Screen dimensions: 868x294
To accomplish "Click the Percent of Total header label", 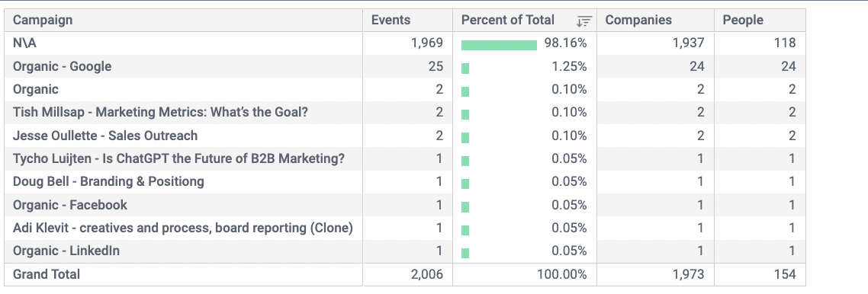I will click(508, 21).
